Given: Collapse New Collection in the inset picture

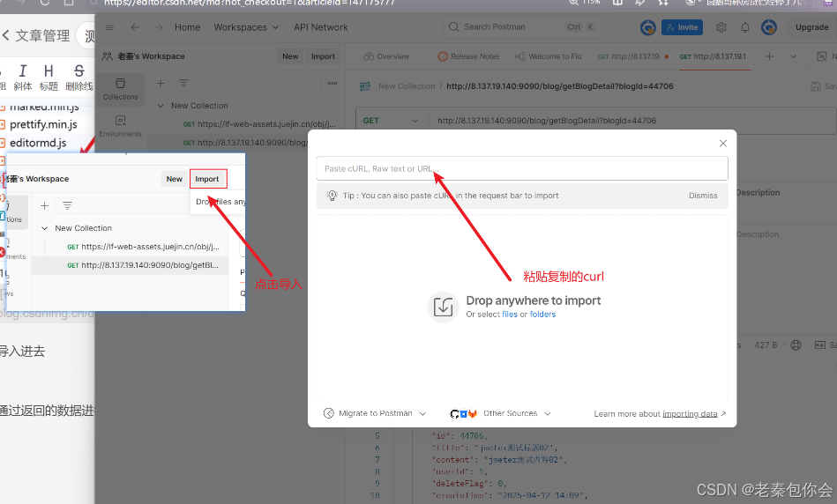Looking at the screenshot, I should [x=44, y=228].
